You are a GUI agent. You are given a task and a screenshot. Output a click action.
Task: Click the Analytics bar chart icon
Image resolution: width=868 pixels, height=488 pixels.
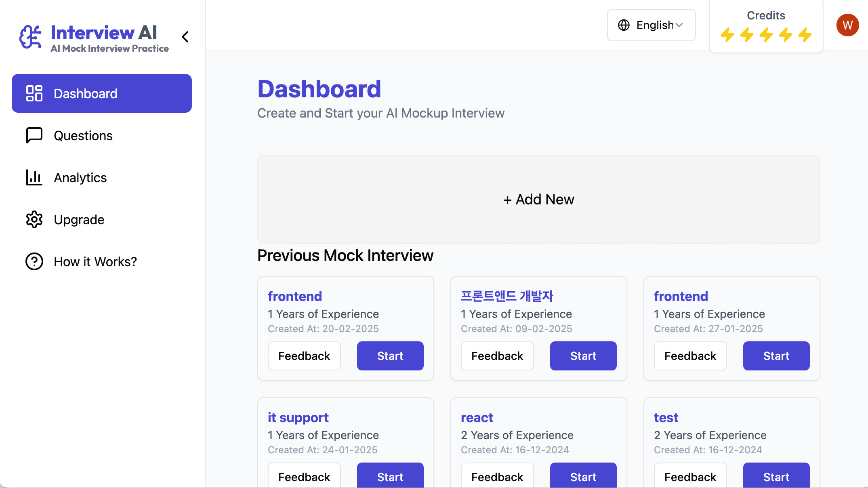[34, 177]
